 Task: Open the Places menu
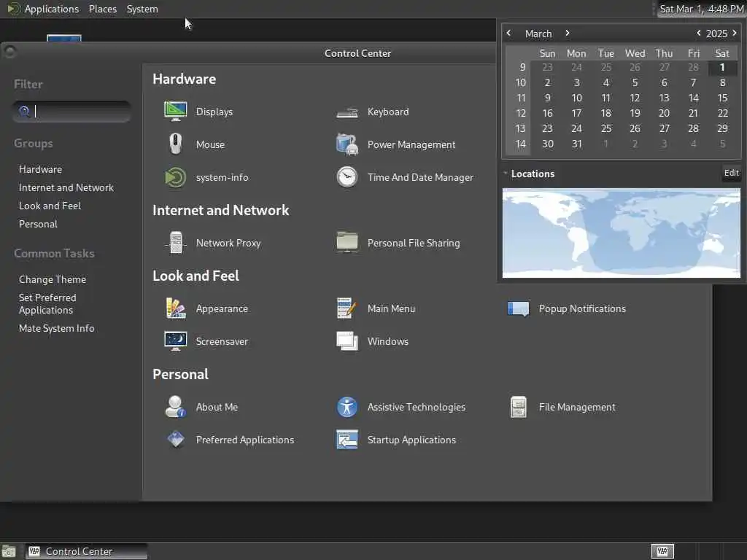pos(103,9)
